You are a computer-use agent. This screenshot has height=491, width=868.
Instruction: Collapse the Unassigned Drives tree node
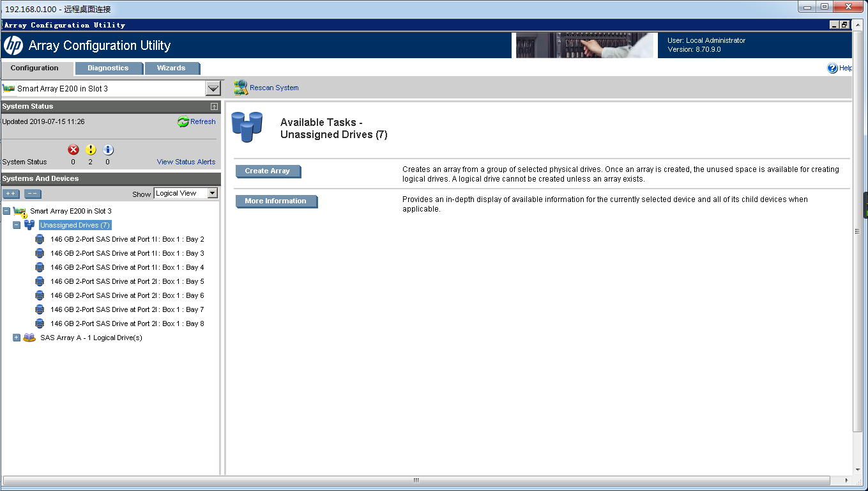(17, 225)
